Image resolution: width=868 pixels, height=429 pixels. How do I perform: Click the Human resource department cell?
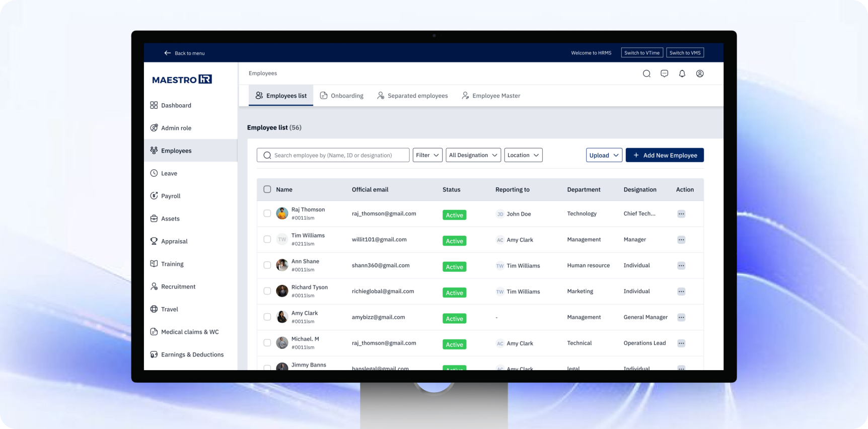(589, 265)
